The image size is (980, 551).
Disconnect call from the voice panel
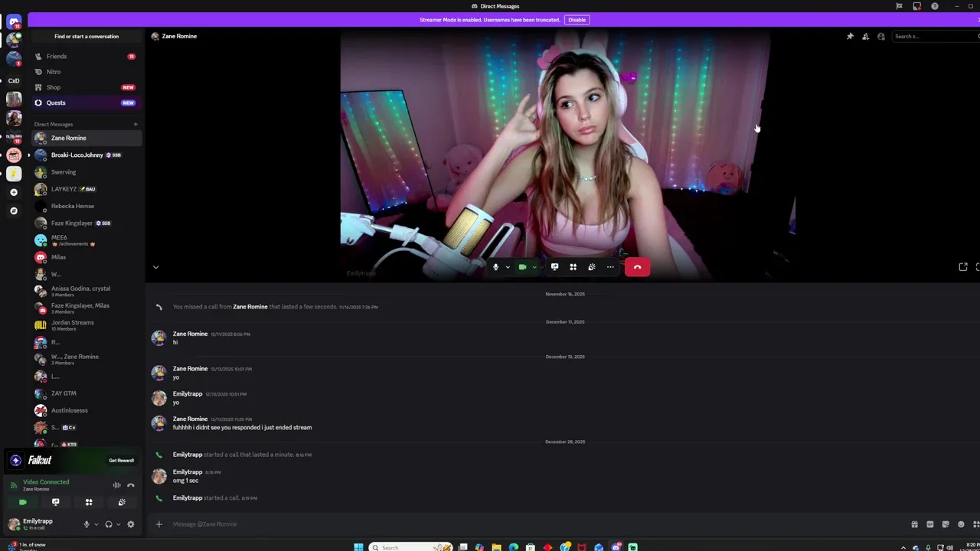(x=131, y=485)
